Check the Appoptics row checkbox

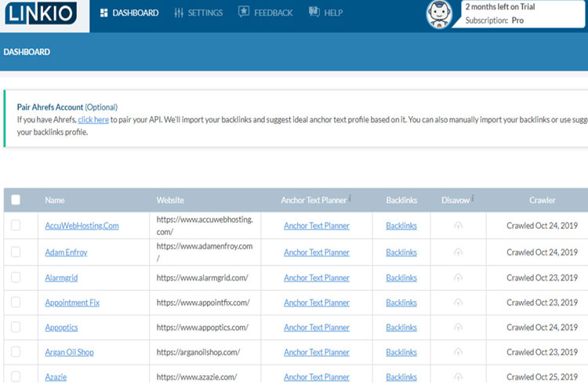tap(16, 327)
